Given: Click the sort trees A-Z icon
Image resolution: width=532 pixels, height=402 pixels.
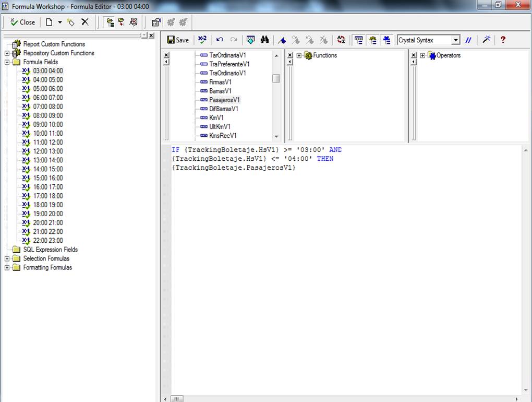Looking at the screenshot, I should pyautogui.click(x=341, y=40).
